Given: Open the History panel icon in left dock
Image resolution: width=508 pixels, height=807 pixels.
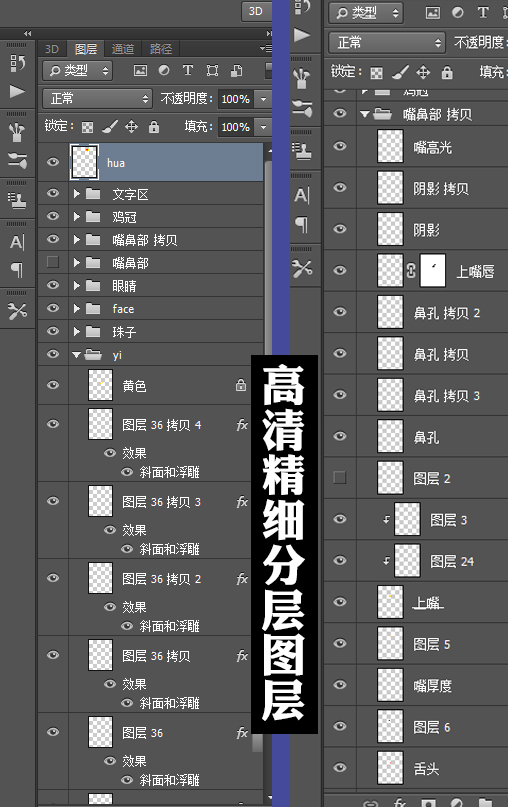Looking at the screenshot, I should 17,63.
